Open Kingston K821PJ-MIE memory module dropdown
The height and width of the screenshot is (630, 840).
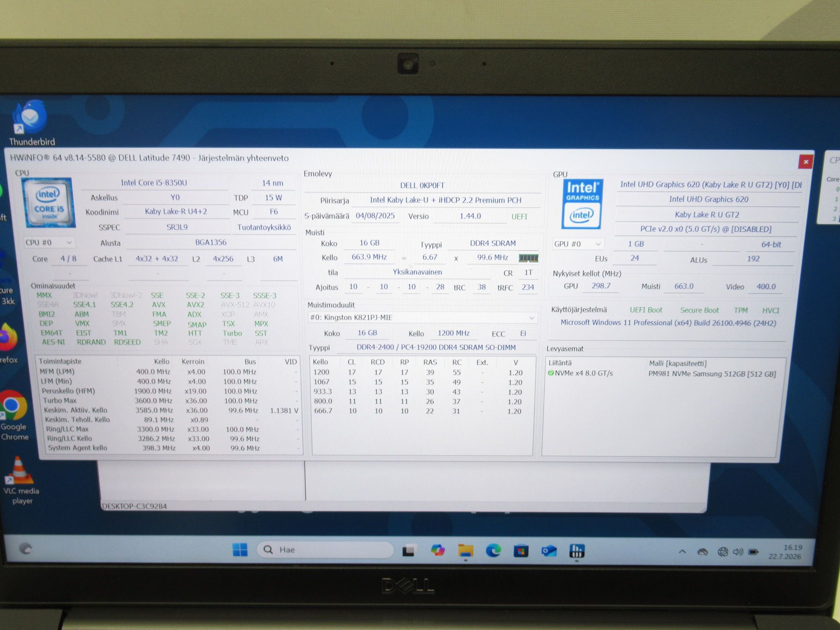(x=422, y=317)
